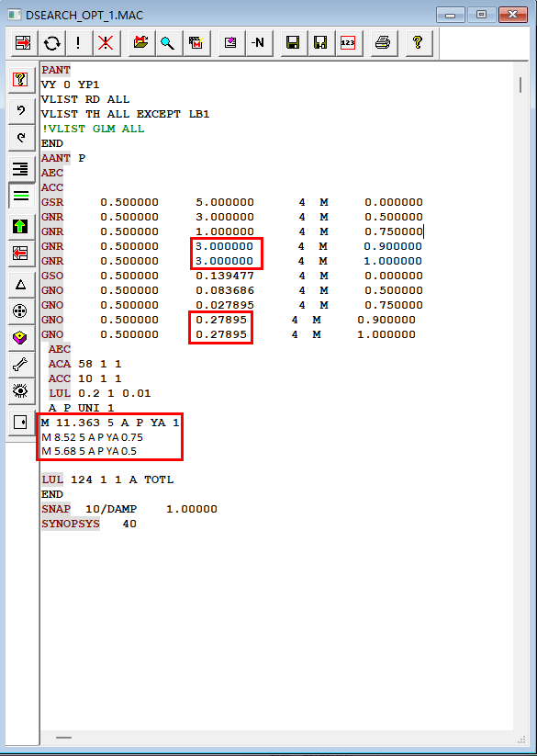Click the red crossed-line toolbar icon

coord(106,43)
